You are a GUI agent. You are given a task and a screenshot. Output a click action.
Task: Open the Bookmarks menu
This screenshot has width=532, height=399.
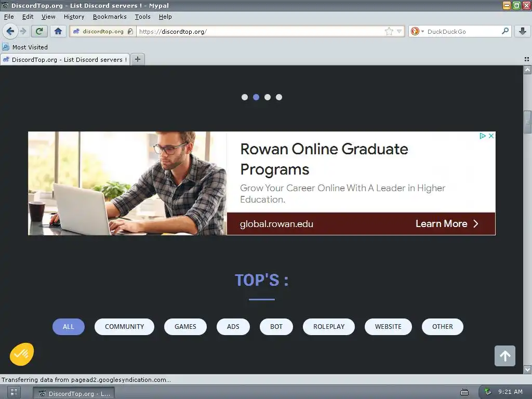[x=110, y=17]
